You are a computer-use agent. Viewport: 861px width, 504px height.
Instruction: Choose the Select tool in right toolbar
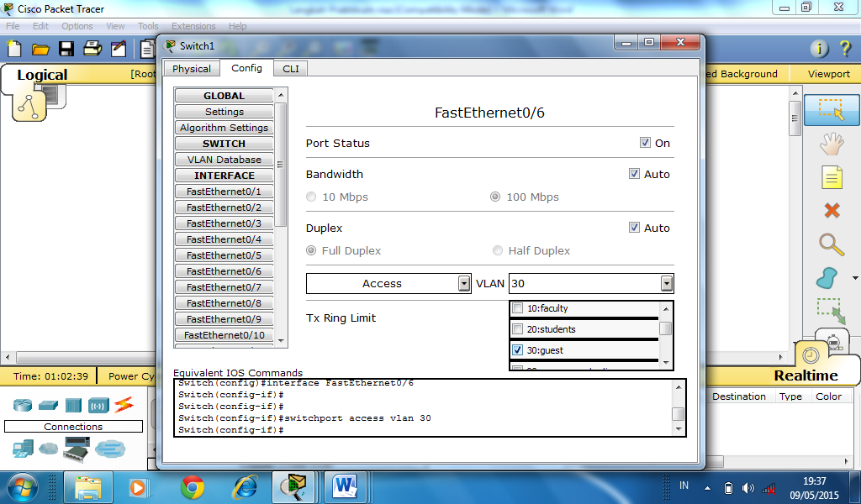pos(832,110)
